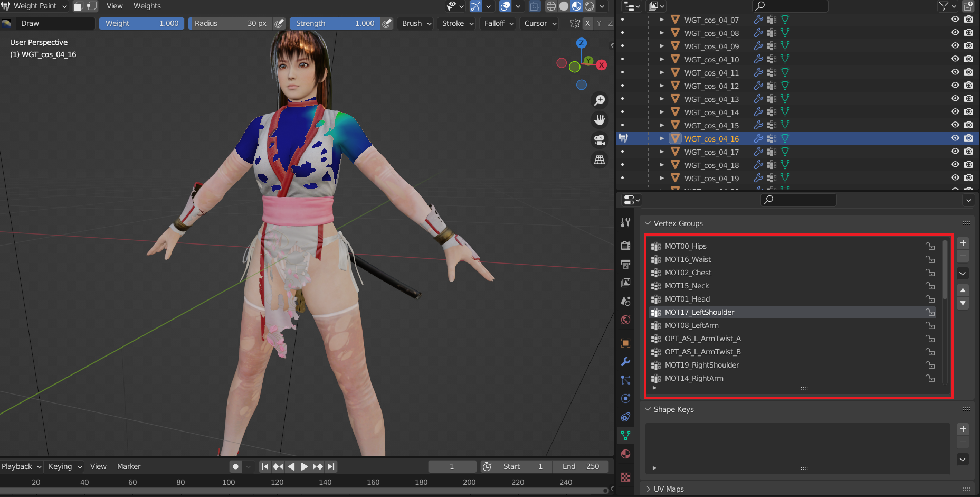Toggle auto keying record button

click(x=236, y=466)
